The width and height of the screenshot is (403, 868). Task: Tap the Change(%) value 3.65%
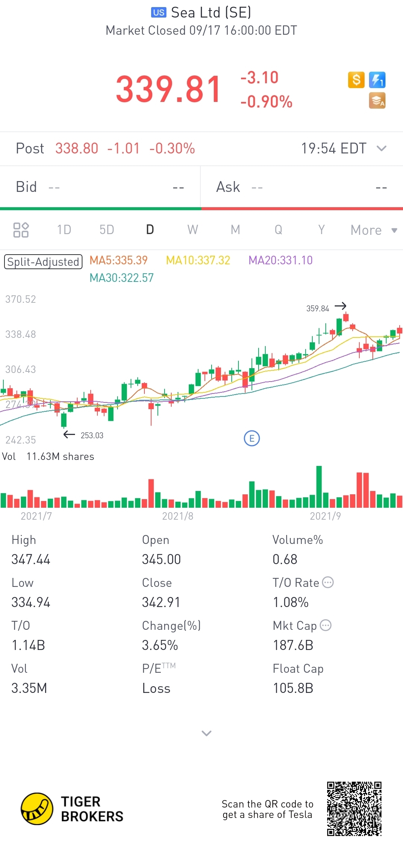(160, 645)
